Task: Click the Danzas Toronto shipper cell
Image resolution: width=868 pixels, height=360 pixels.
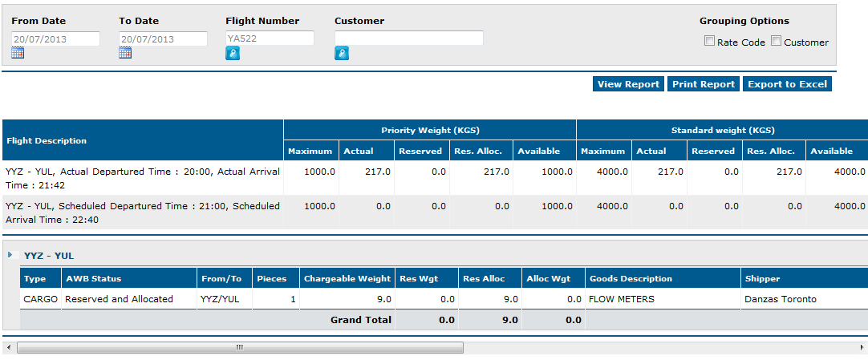Action: tap(805, 299)
